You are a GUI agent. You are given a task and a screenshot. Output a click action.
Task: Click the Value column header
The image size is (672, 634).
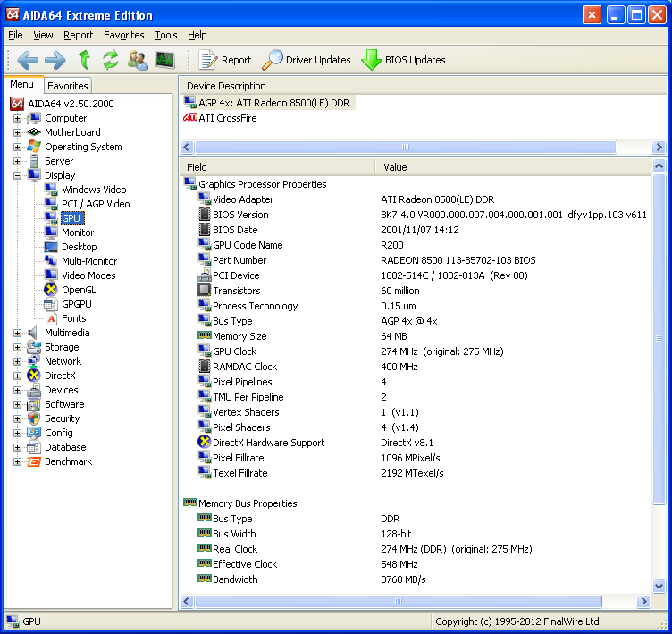pyautogui.click(x=513, y=167)
